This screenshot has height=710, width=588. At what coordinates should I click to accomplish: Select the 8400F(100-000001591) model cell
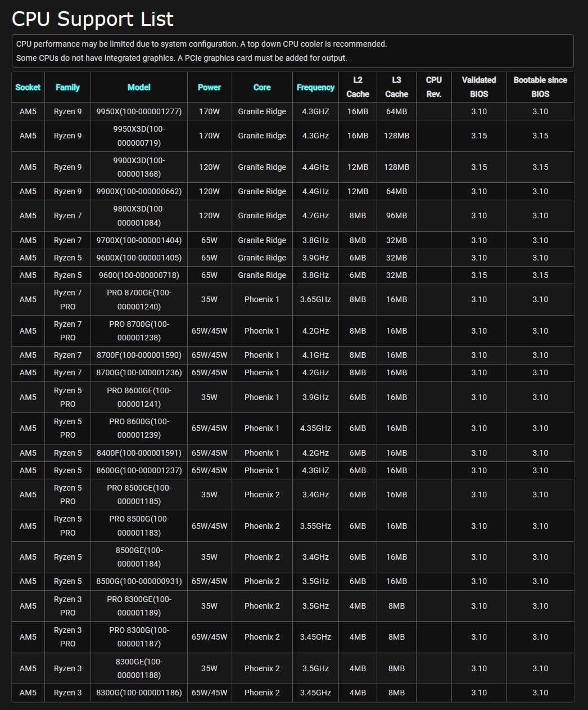[139, 453]
